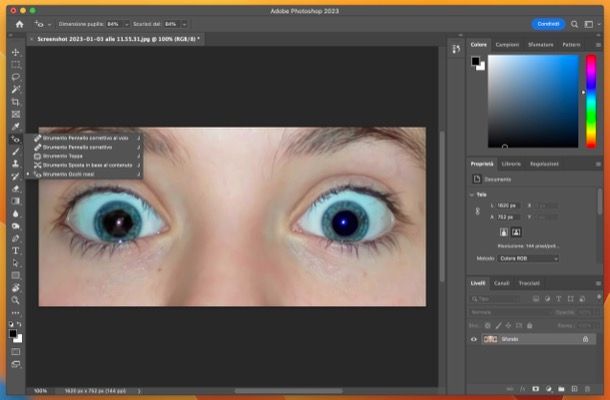Select the Crop tool

click(x=15, y=102)
